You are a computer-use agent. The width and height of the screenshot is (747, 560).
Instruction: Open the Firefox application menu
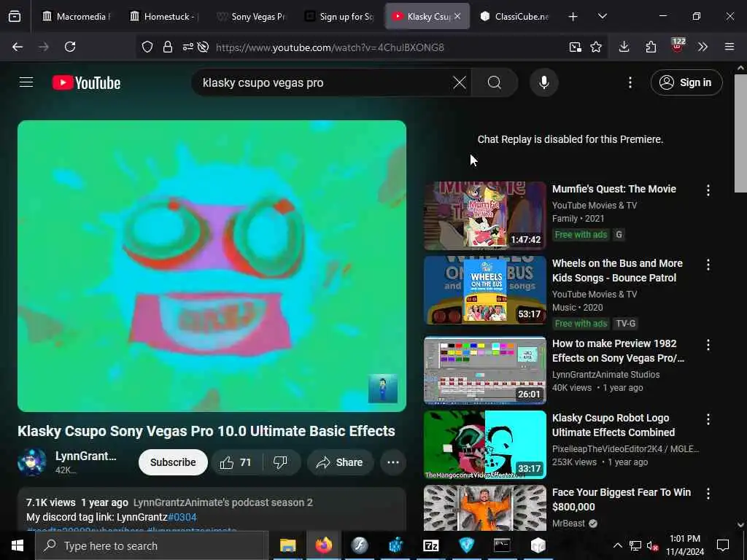coord(729,47)
